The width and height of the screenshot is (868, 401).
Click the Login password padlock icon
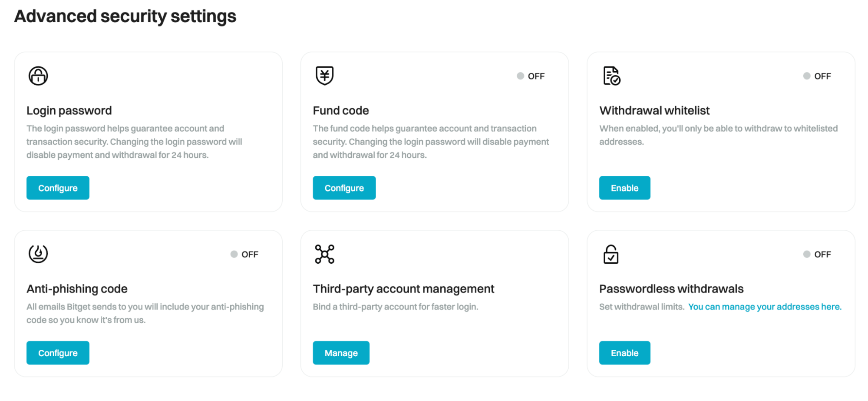[x=38, y=76]
